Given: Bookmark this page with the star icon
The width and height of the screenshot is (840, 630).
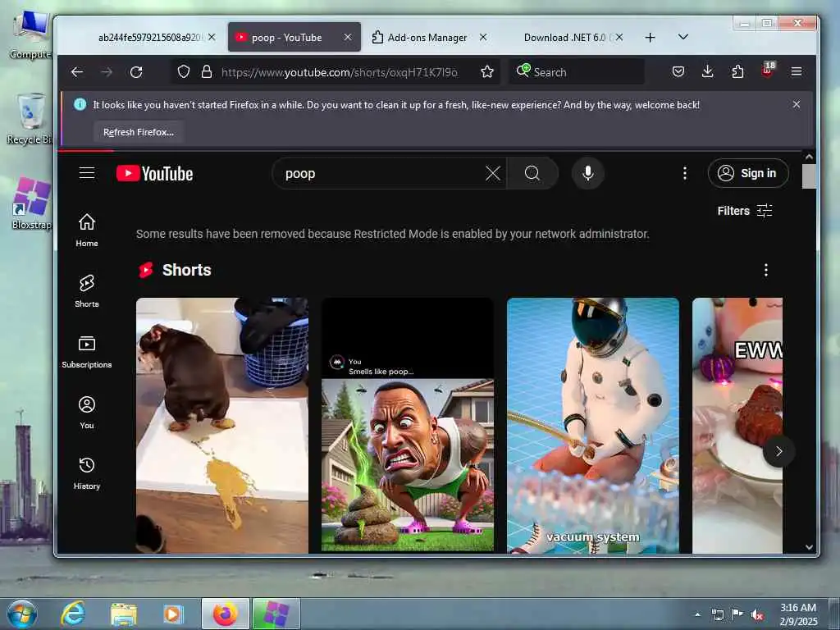Looking at the screenshot, I should 487,72.
